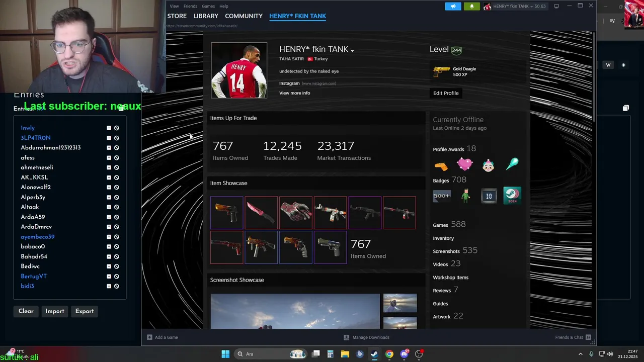The image size is (644, 362).
Task: Open the number 10 badge
Action: point(489,196)
